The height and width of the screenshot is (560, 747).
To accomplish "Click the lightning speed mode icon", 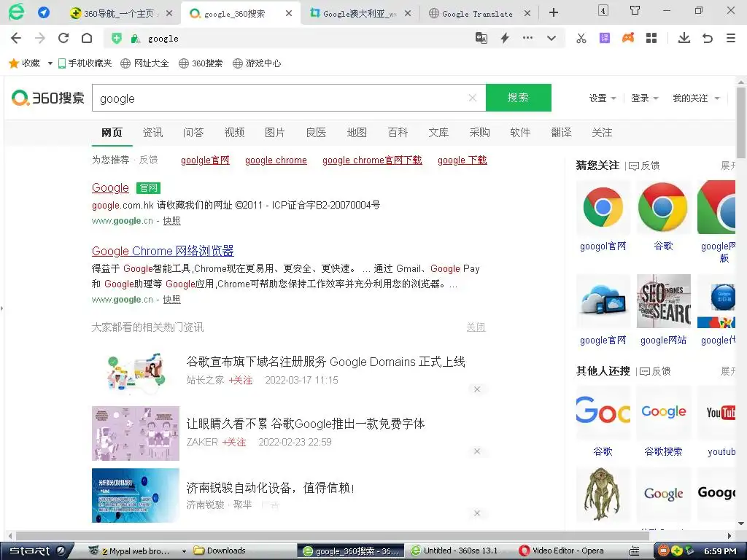I will coord(505,38).
